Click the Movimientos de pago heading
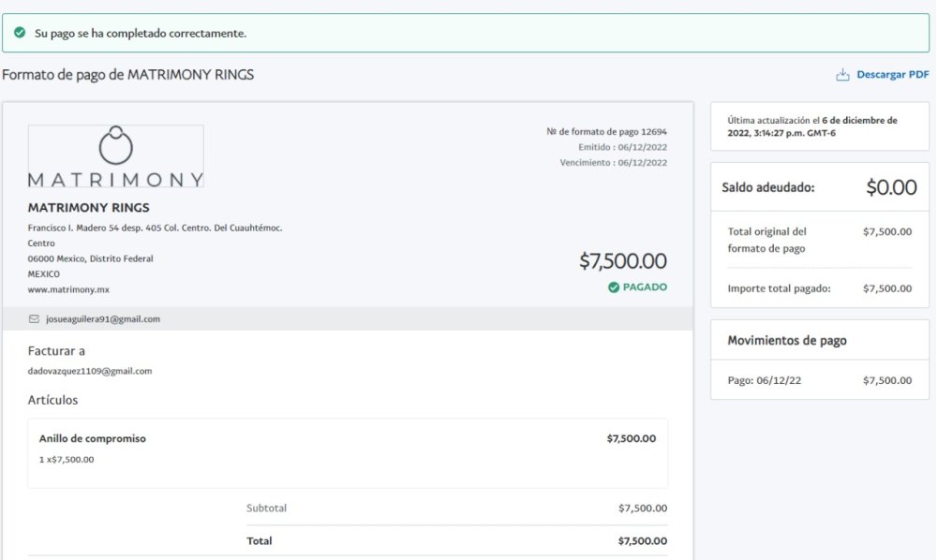Viewport: 937px width, 560px height. 787,340
